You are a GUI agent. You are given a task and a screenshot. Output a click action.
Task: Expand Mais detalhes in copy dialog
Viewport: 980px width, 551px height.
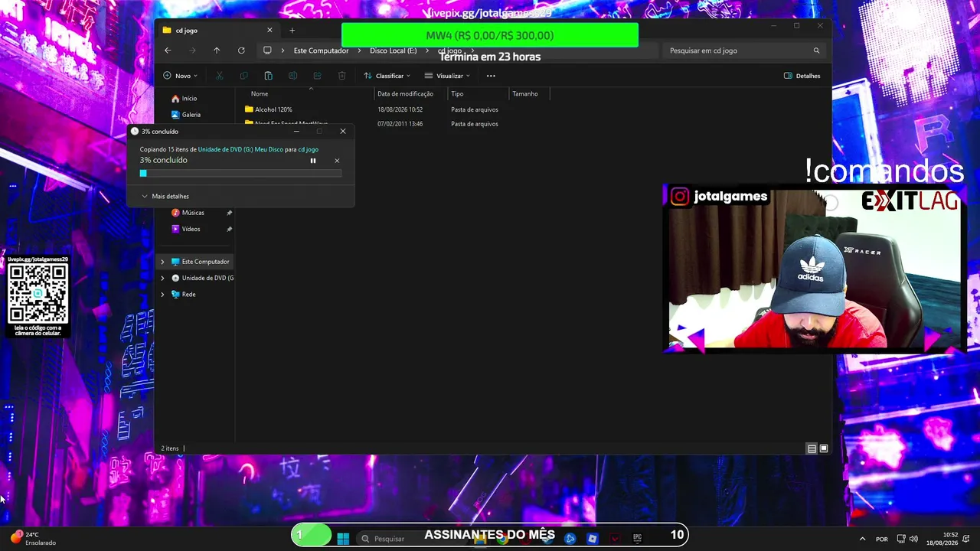click(x=165, y=197)
